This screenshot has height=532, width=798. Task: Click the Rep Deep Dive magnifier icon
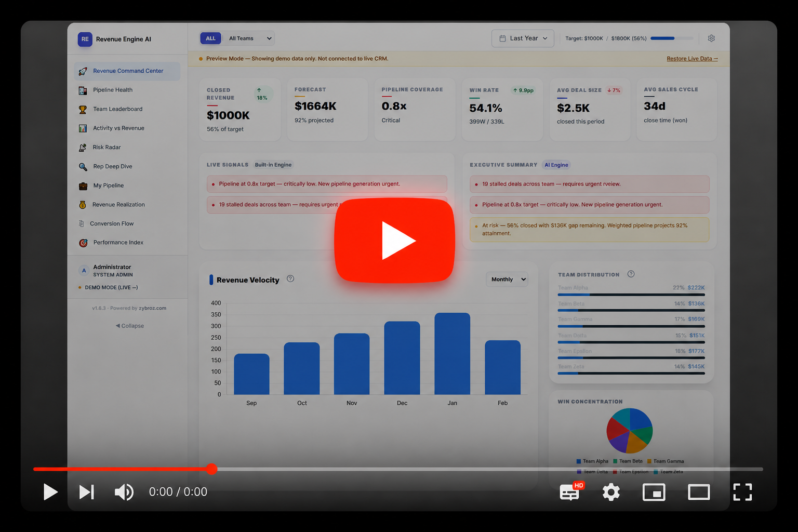click(x=83, y=167)
